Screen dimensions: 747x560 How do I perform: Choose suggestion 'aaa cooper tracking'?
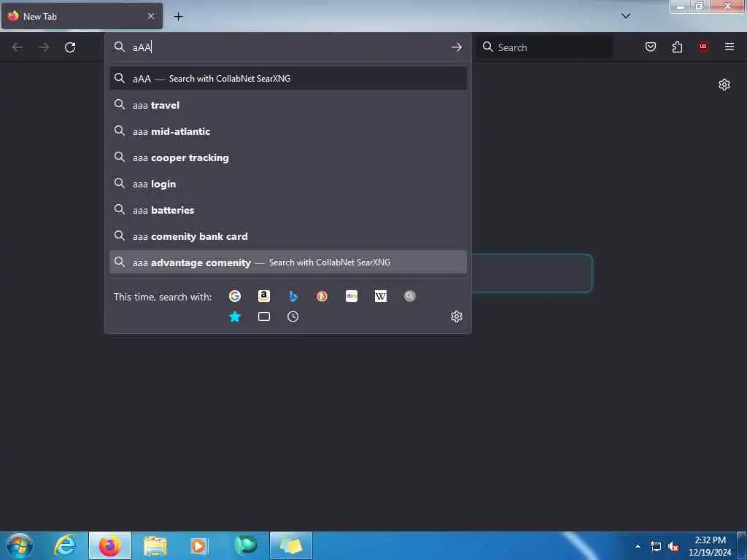[x=288, y=157]
